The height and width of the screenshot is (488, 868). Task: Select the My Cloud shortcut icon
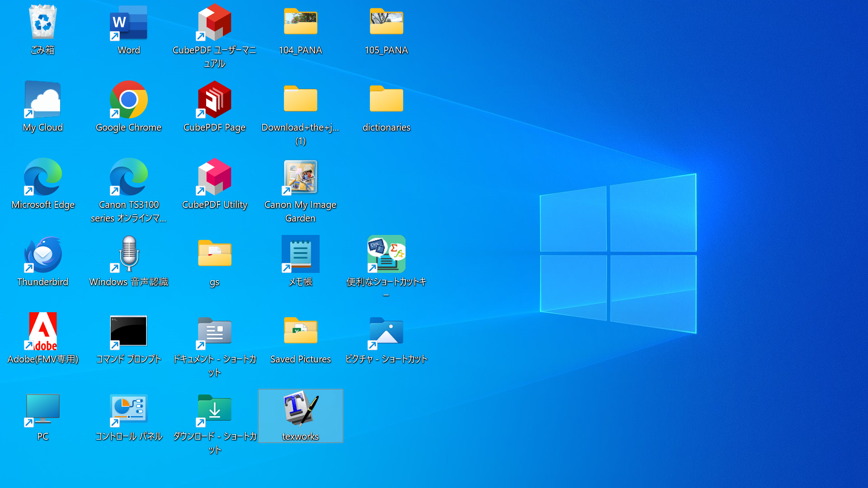point(42,99)
